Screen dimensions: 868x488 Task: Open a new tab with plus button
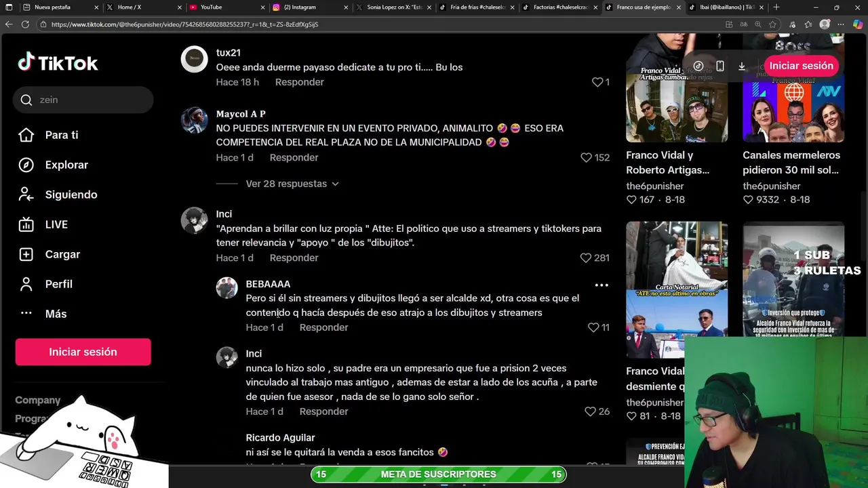click(x=776, y=7)
